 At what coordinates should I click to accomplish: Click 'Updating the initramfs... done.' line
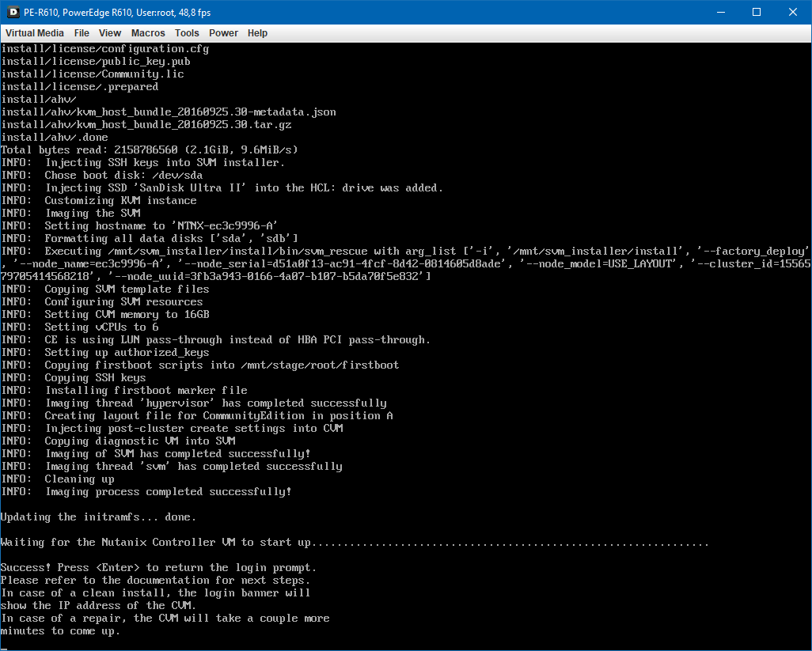(98, 517)
